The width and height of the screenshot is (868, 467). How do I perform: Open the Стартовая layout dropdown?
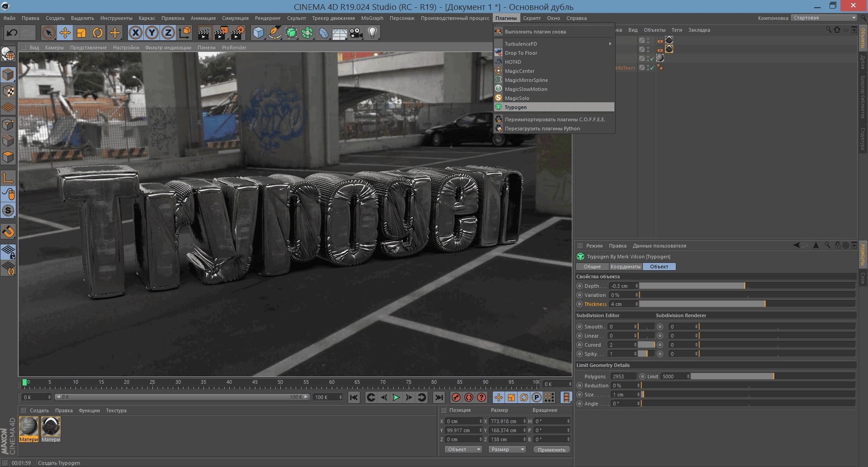point(824,18)
